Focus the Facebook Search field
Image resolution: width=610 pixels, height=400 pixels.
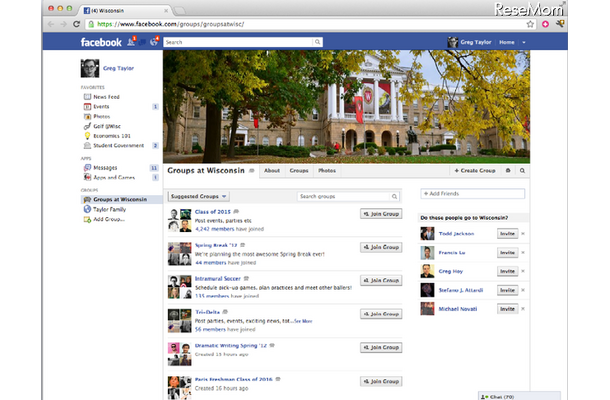pos(238,42)
